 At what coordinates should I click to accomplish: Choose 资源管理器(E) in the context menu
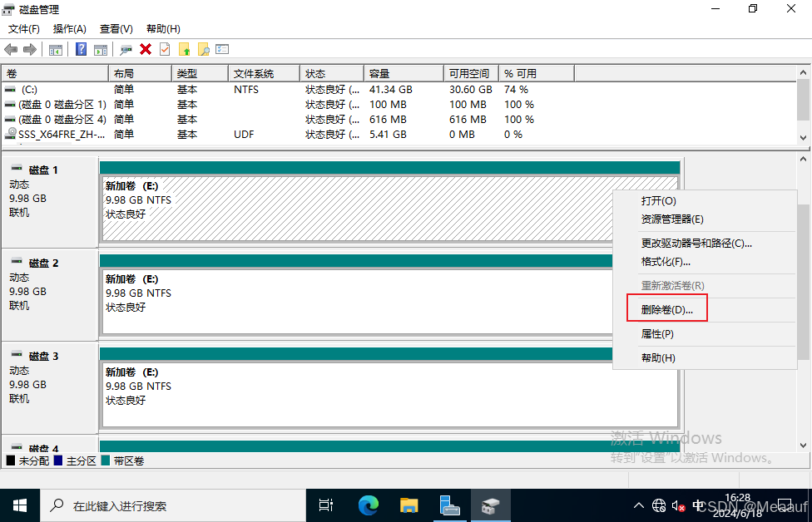[x=705, y=219]
